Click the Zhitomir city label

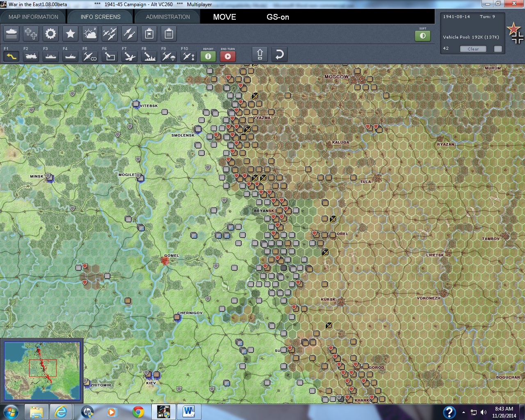(x=101, y=385)
